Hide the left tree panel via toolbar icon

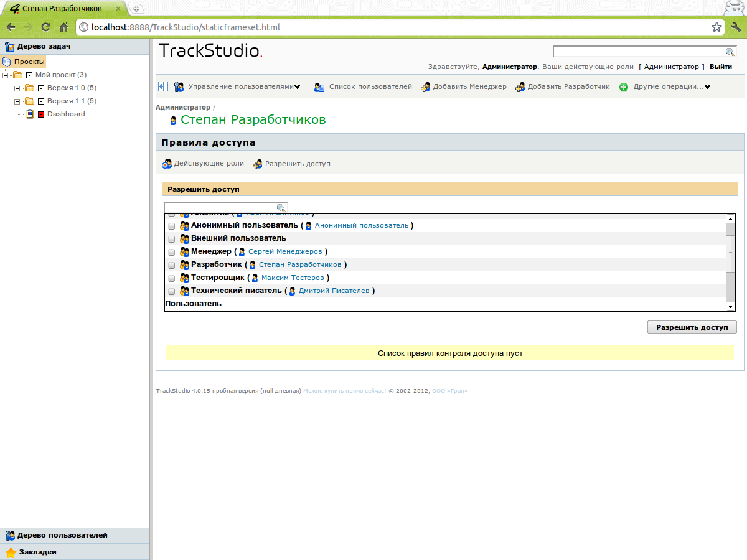click(162, 86)
